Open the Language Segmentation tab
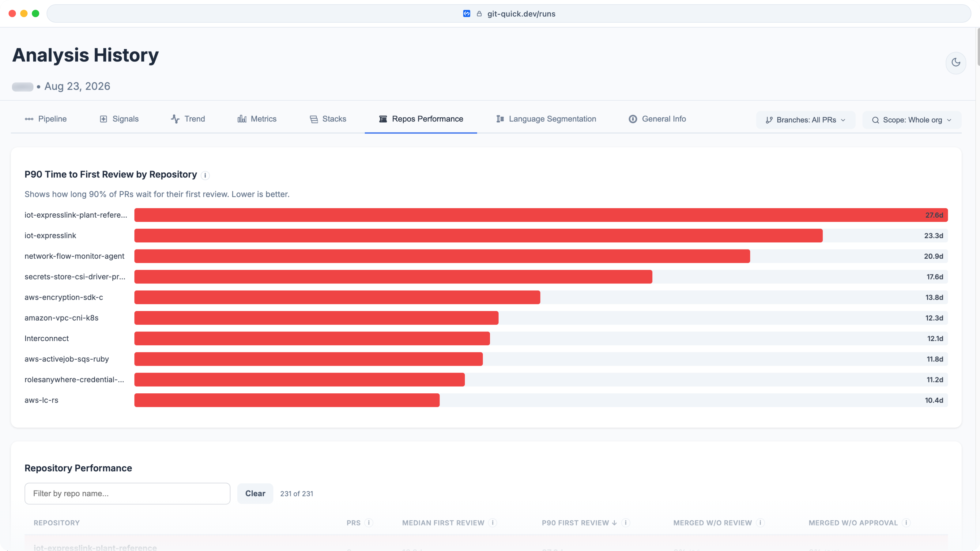Screen dimensions: 980x551 point(546,119)
